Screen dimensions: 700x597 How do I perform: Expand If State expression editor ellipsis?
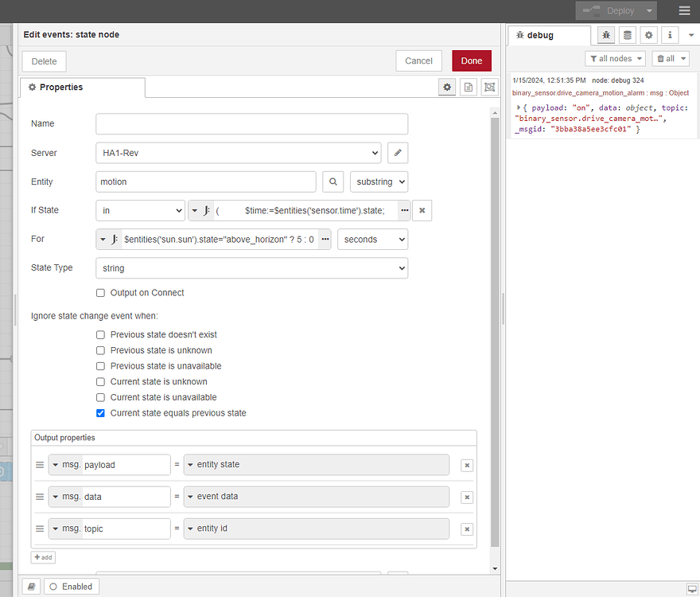404,210
